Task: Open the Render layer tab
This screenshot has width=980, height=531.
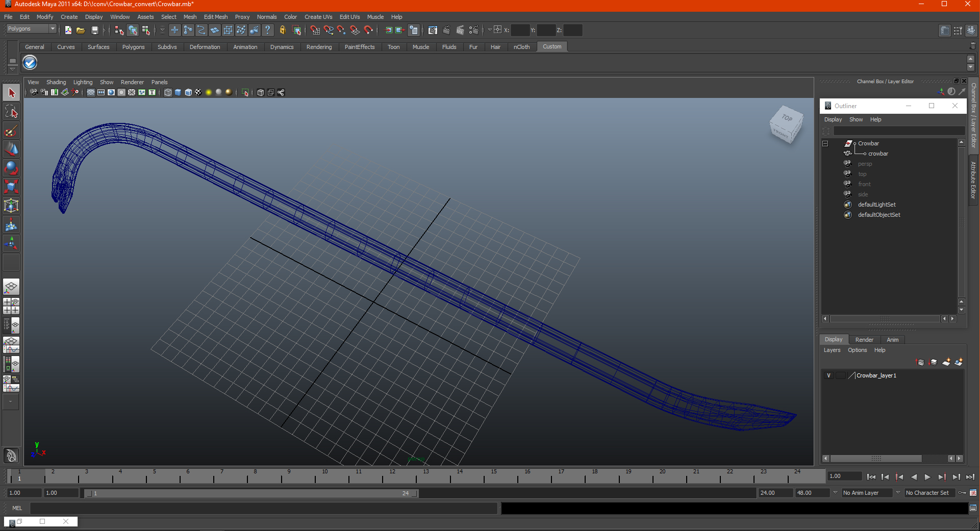Action: tap(864, 340)
